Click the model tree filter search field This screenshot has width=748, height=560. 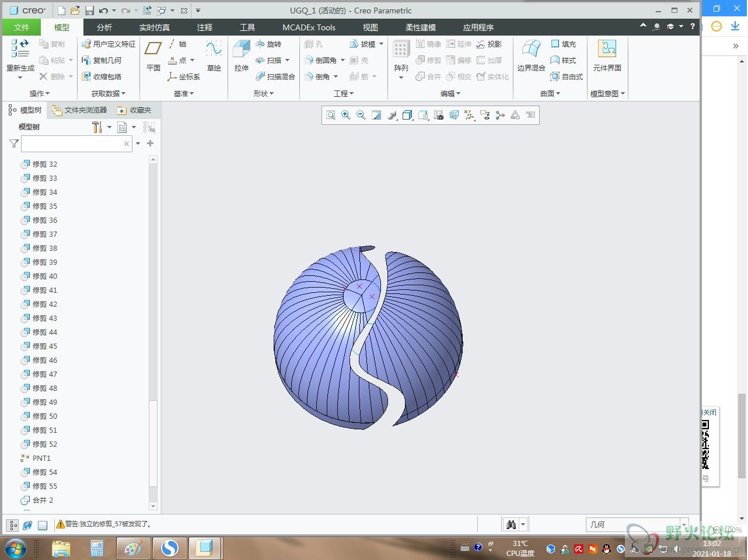pyautogui.click(x=76, y=143)
